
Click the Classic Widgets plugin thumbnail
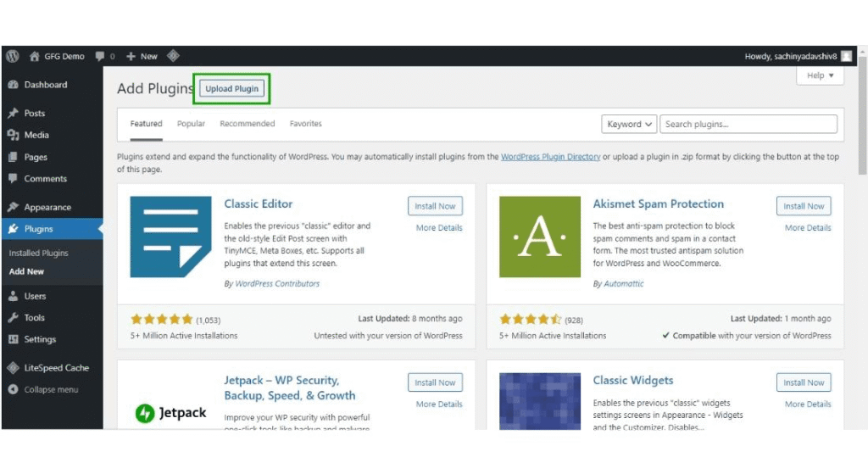point(540,401)
